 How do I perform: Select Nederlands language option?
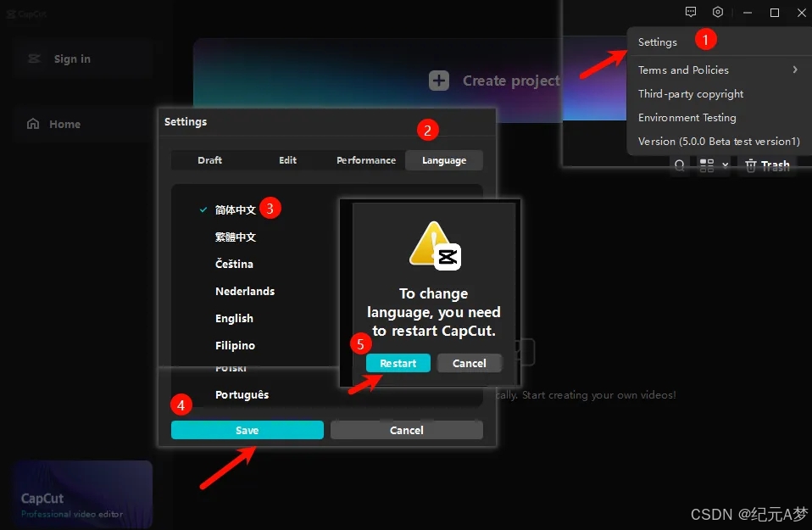tap(245, 291)
